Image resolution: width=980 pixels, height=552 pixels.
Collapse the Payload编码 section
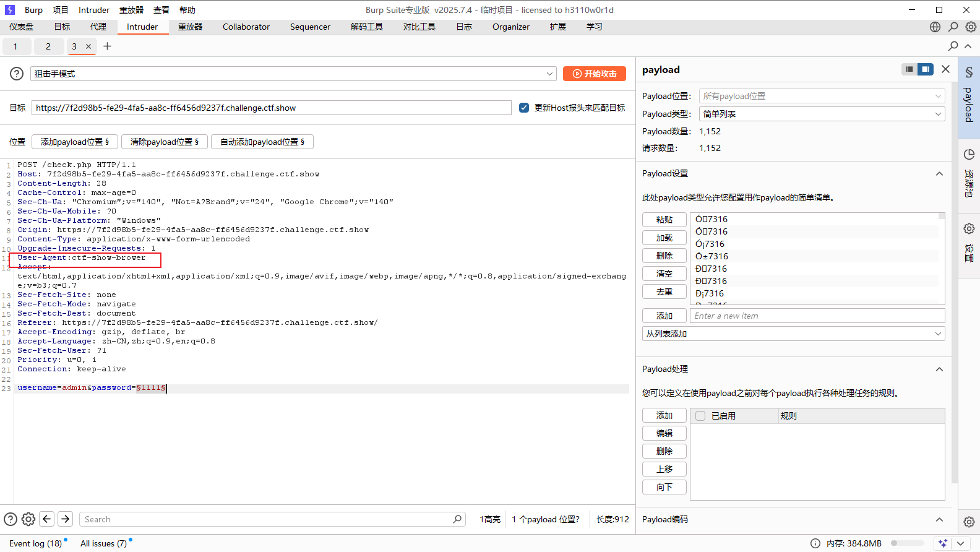point(939,520)
